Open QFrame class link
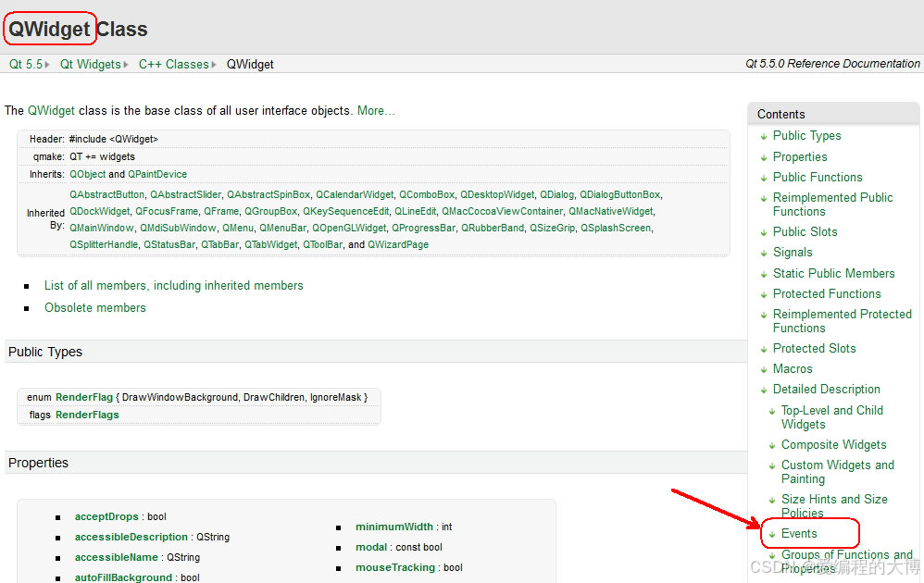924x583 pixels. [221, 211]
